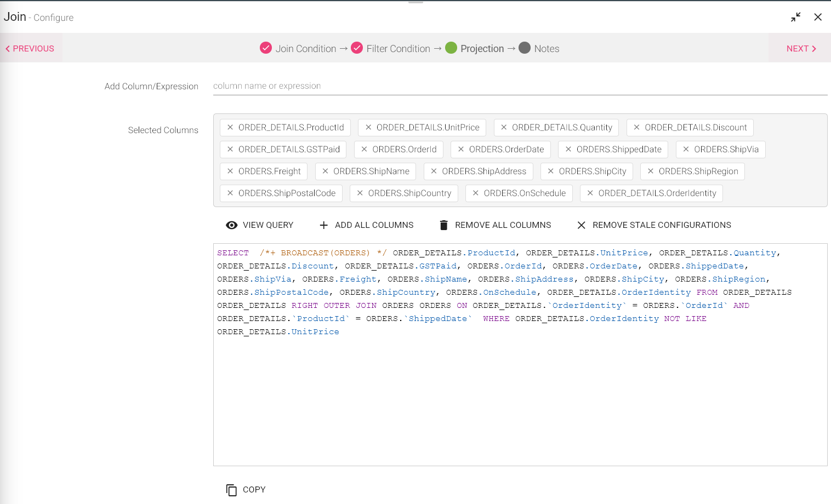Delete the ORDERS.Freight chip via X
The height and width of the screenshot is (504, 831).
click(x=230, y=171)
